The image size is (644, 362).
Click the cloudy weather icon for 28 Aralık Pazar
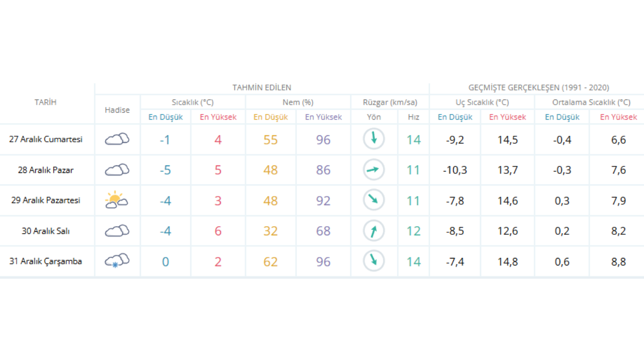coord(117,170)
